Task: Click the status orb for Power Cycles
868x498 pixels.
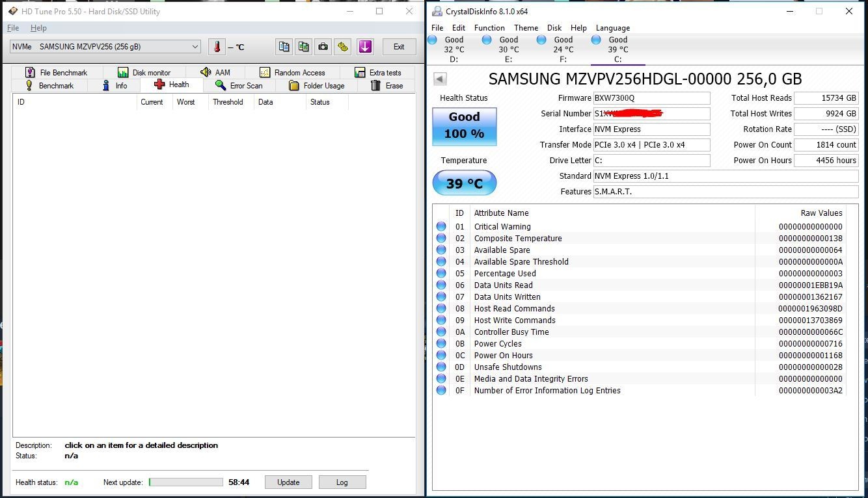Action: (x=441, y=344)
